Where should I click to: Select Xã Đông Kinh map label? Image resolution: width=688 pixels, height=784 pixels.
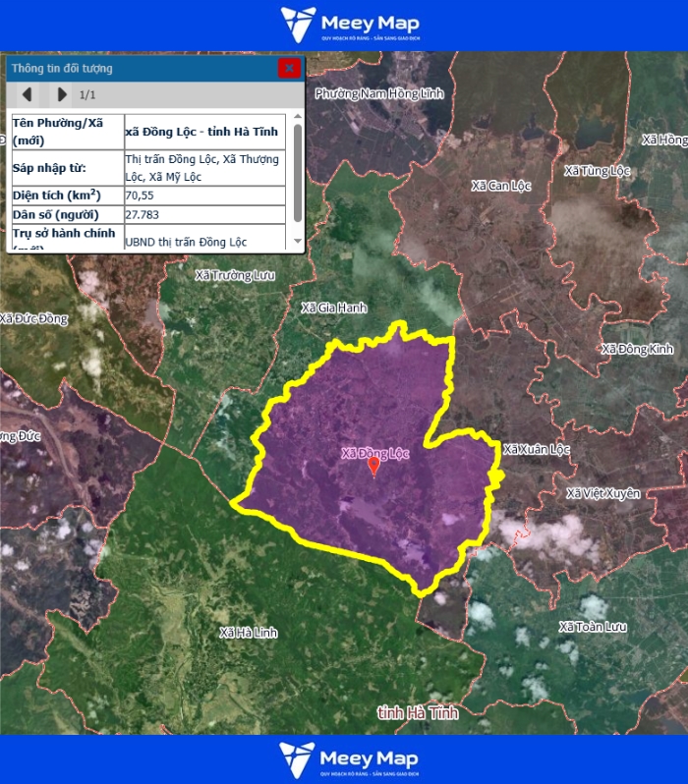tap(638, 349)
